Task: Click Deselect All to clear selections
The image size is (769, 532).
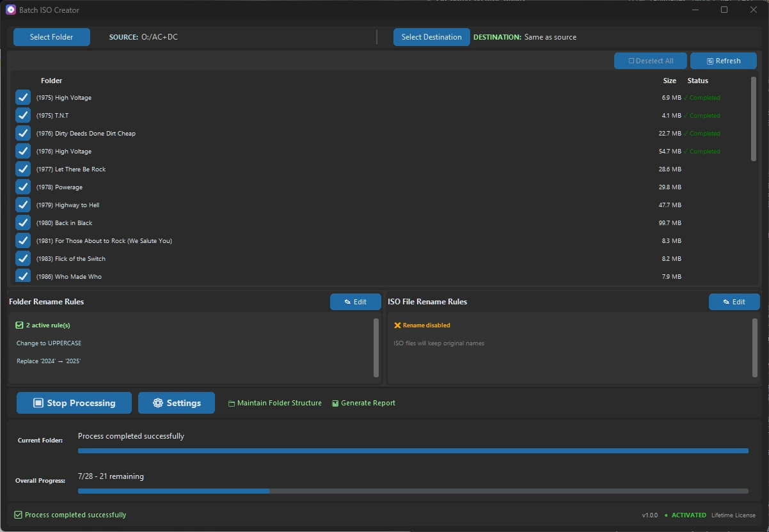Action: [x=650, y=61]
